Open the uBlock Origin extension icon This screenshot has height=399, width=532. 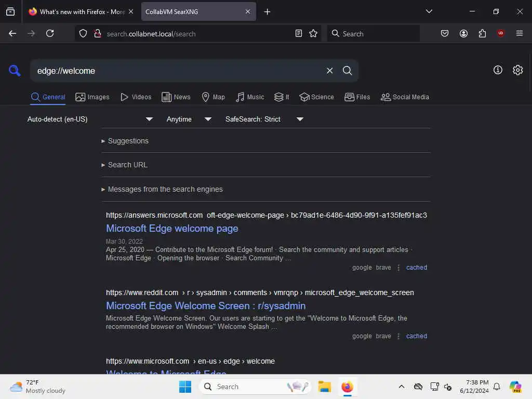coord(500,33)
